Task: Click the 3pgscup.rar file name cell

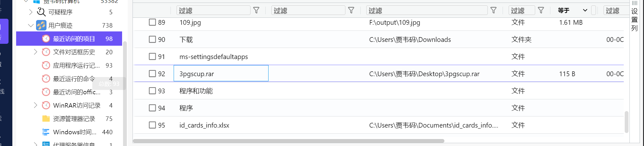Action: (221, 74)
